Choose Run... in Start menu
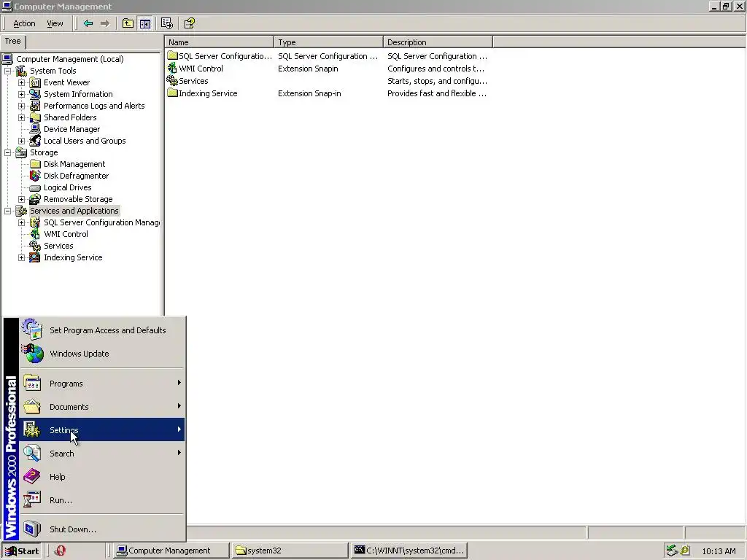Image resolution: width=747 pixels, height=560 pixels. point(102,500)
